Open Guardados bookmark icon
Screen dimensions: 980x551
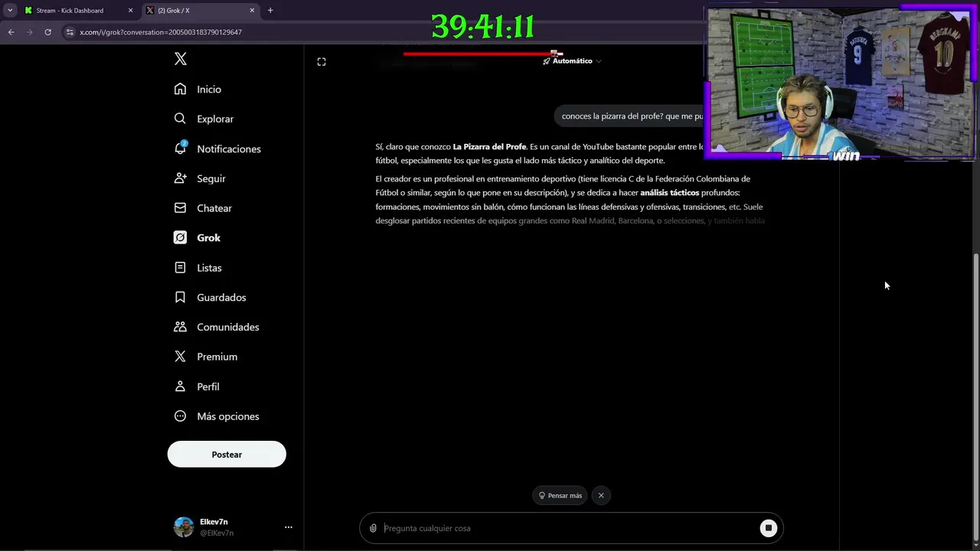click(x=180, y=297)
